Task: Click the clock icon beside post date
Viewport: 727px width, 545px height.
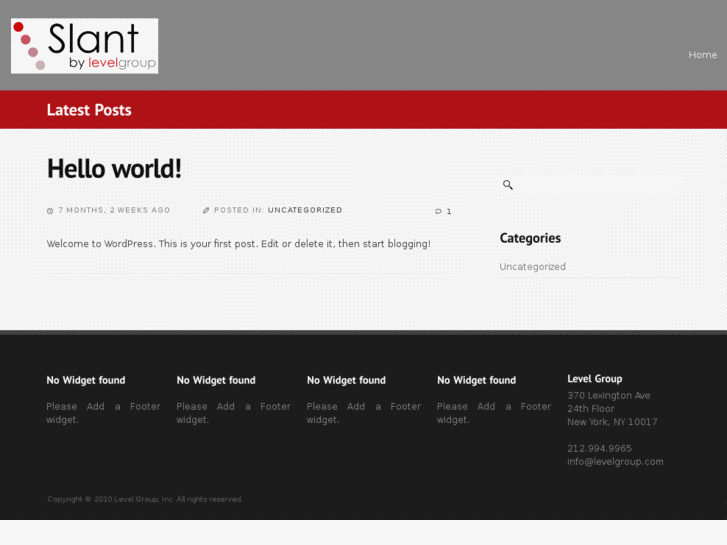Action: click(x=50, y=211)
